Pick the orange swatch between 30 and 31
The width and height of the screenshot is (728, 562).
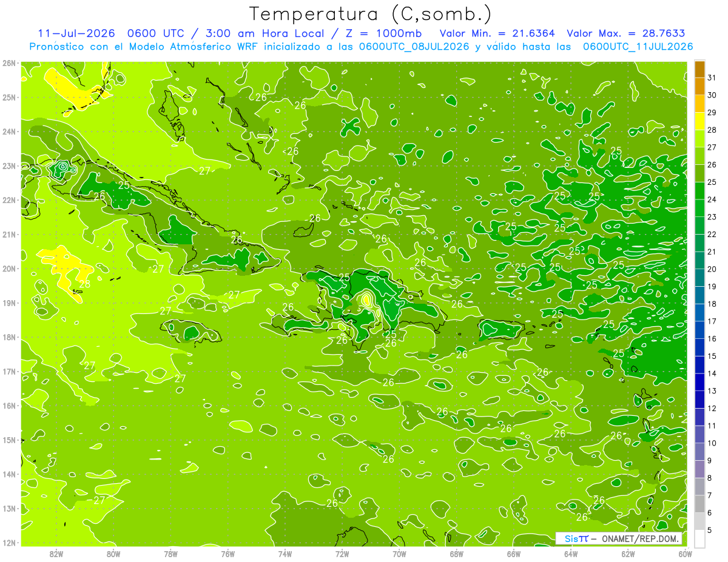tap(699, 87)
